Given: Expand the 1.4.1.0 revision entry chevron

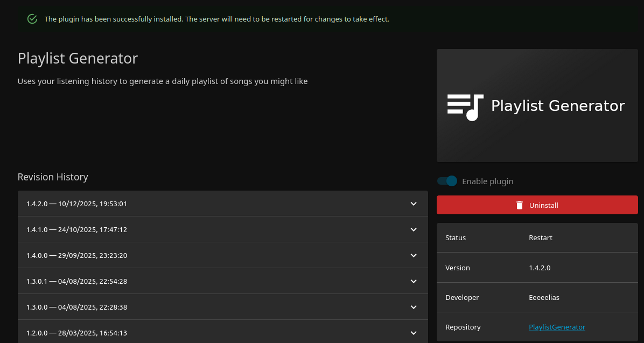Looking at the screenshot, I should click(x=414, y=229).
